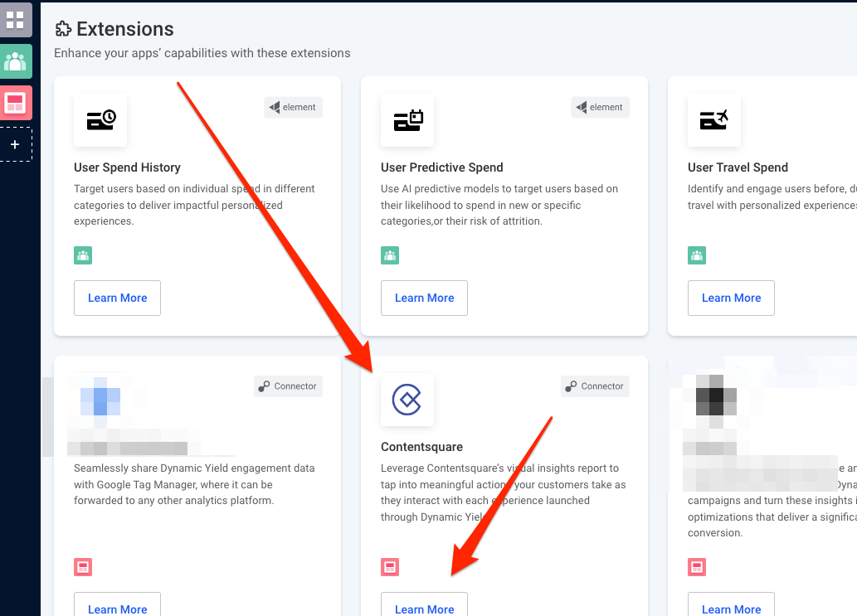Click Learn More for User Predictive Spend

(425, 298)
